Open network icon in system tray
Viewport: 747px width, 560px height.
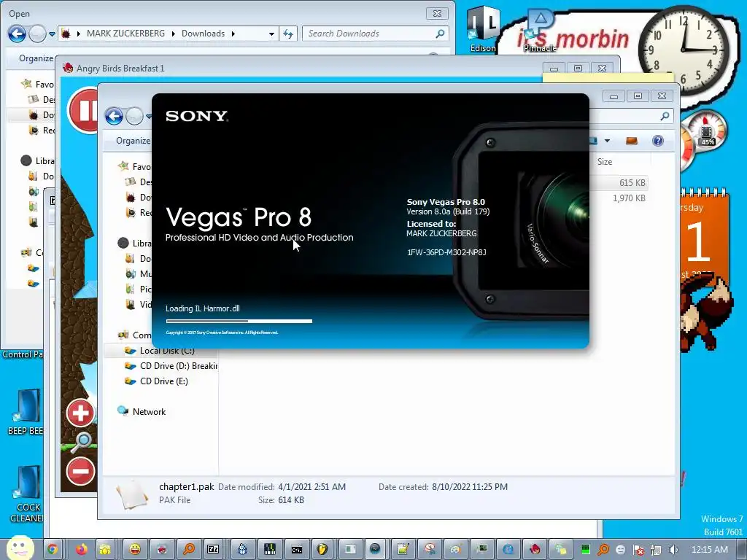click(x=656, y=550)
